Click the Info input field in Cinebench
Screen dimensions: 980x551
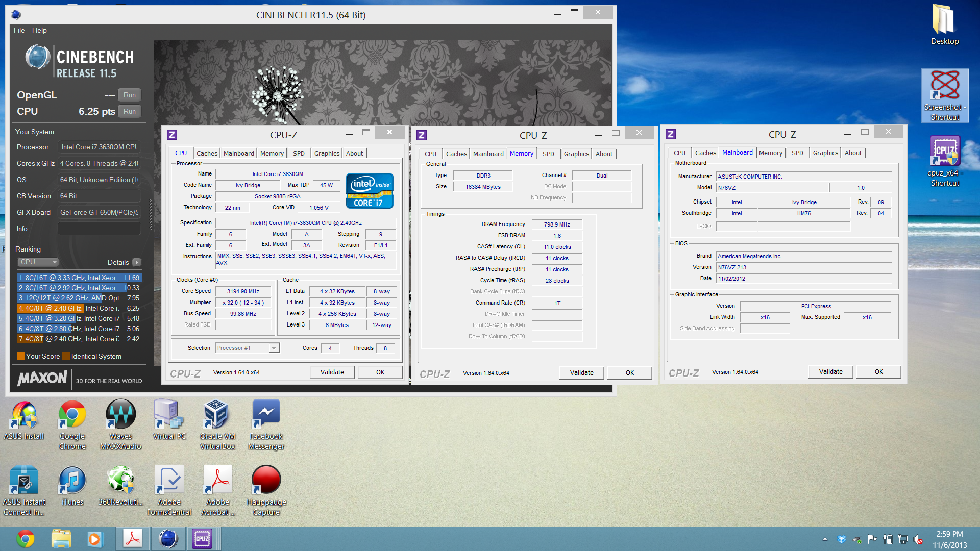(x=99, y=229)
